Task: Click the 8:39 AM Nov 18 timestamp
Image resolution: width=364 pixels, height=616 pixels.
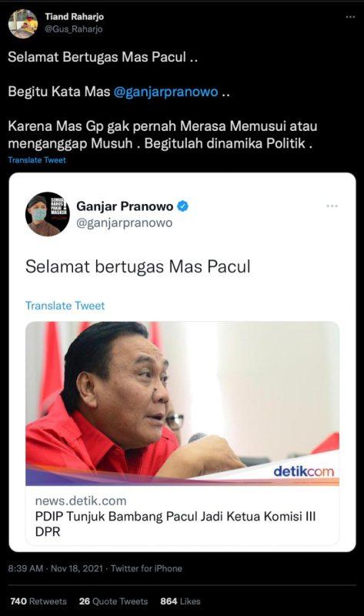Action: tap(55, 568)
